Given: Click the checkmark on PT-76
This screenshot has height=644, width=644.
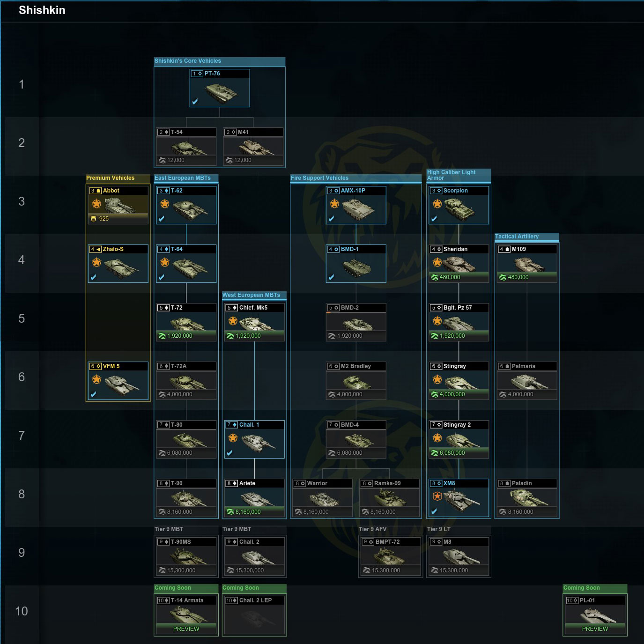Looking at the screenshot, I should coord(195,102).
